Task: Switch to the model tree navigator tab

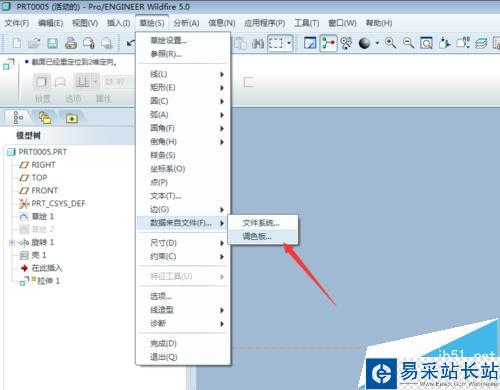Action: click(x=18, y=118)
